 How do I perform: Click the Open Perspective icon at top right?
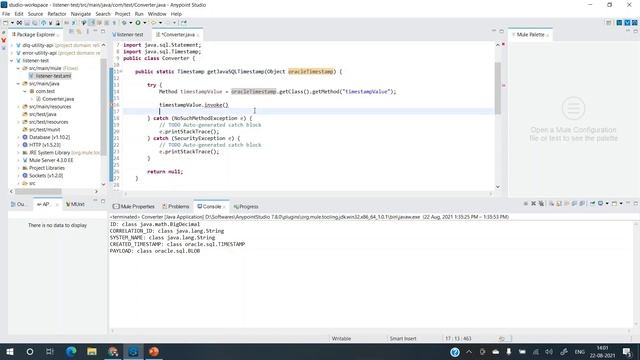609,23
